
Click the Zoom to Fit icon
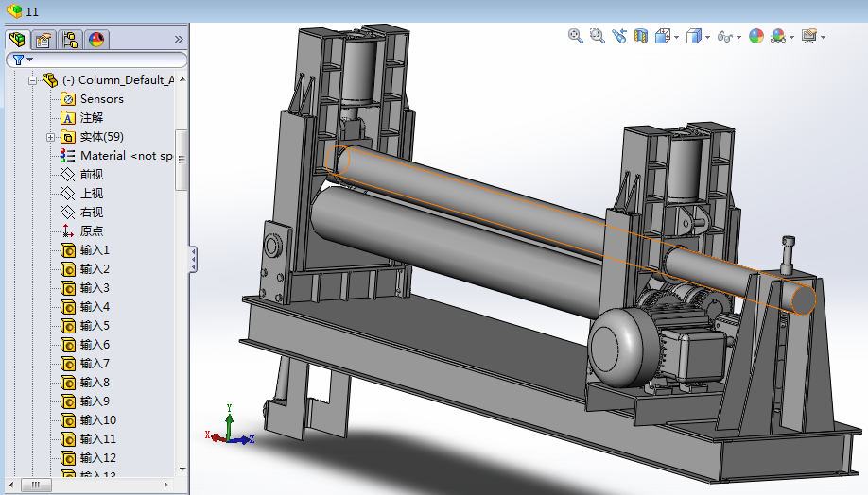[576, 37]
